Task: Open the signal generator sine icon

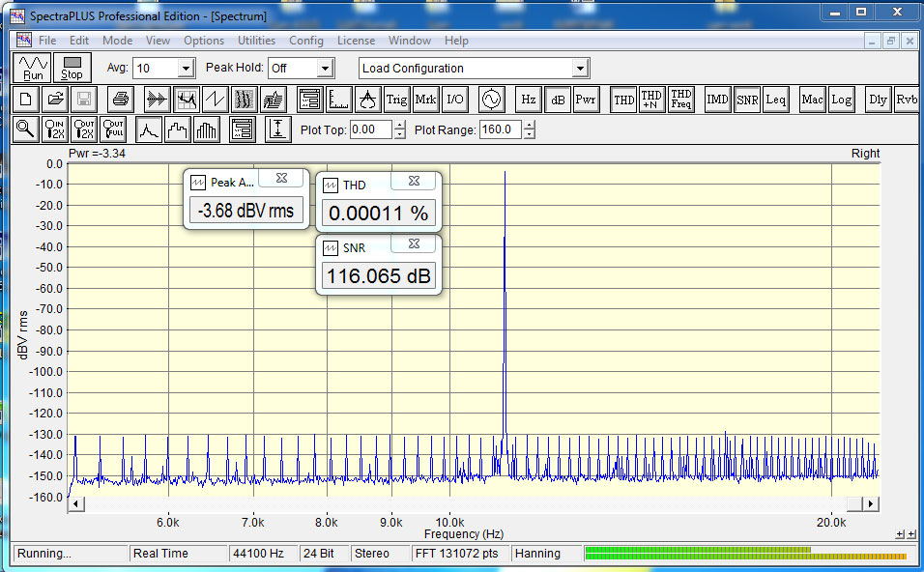Action: (491, 99)
